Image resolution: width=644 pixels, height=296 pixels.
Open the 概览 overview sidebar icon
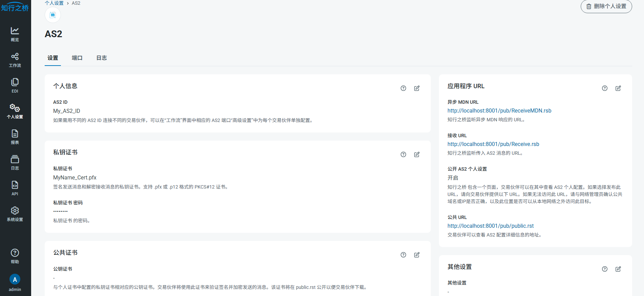click(15, 34)
